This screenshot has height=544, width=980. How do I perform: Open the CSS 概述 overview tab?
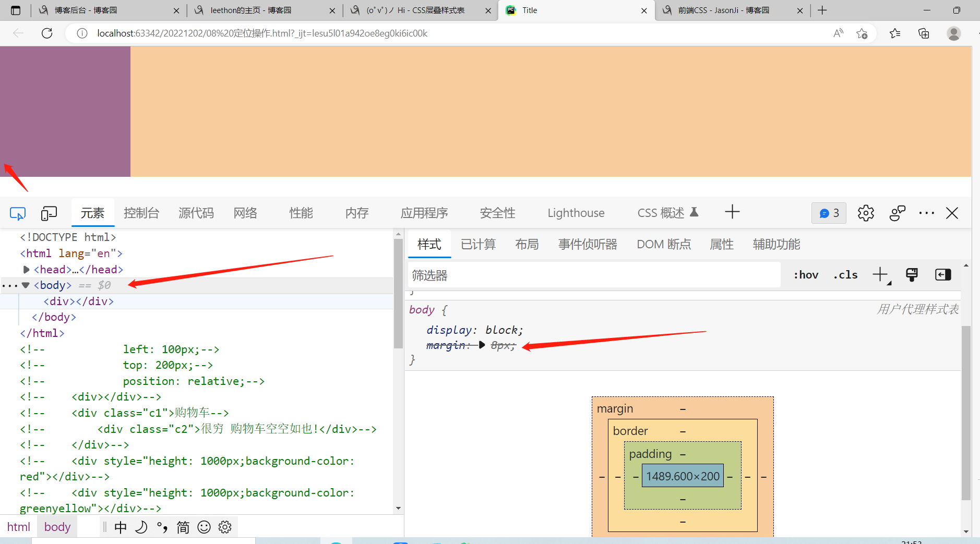[x=668, y=213]
